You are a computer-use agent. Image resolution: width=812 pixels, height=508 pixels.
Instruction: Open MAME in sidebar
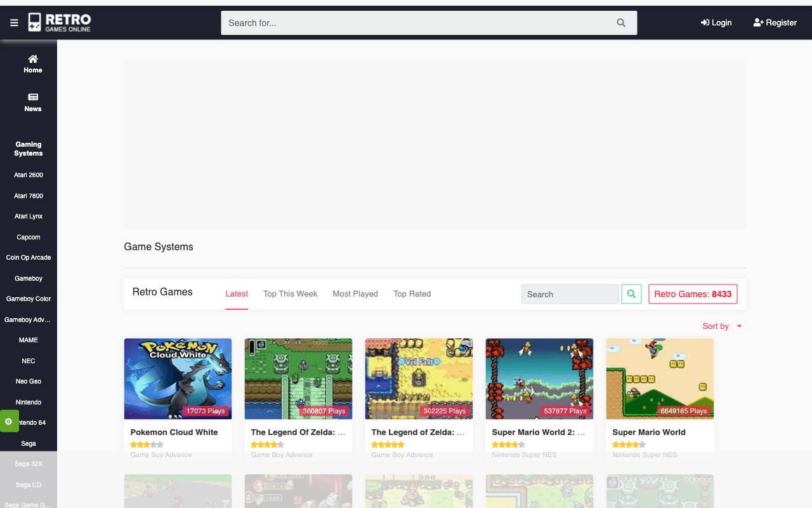click(x=29, y=340)
